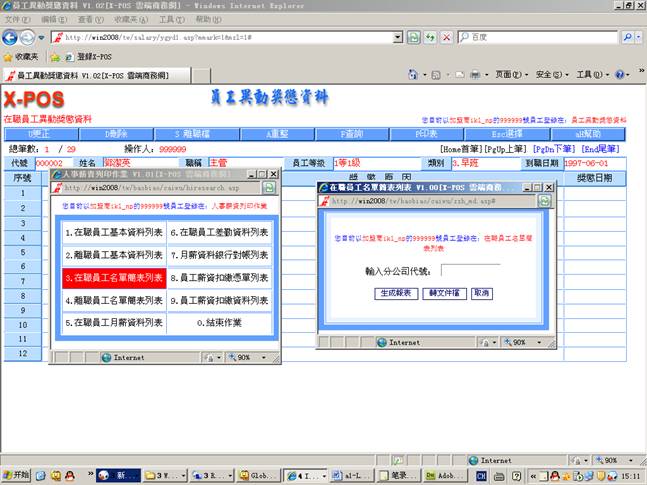The image size is (647, 485).
Task: Click the P印表 toolbar button
Action: pos(430,134)
